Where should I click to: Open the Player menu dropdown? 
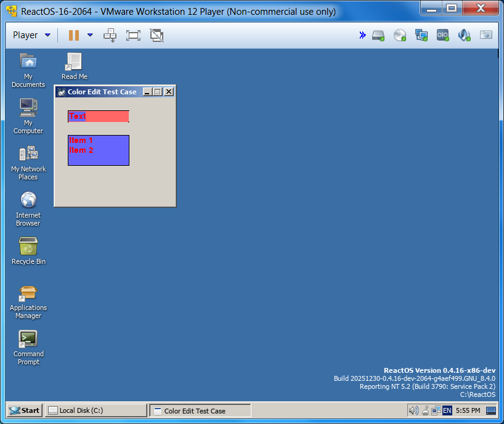pyautogui.click(x=31, y=35)
